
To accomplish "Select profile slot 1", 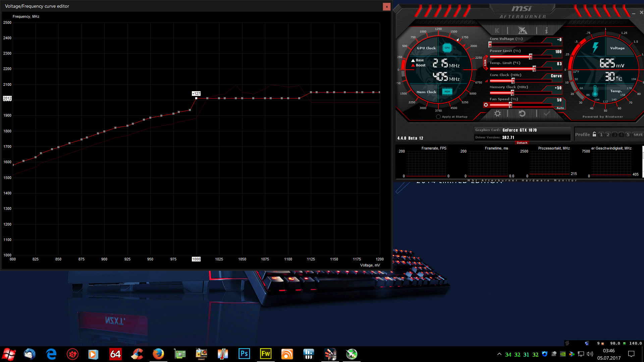I will (x=601, y=134).
